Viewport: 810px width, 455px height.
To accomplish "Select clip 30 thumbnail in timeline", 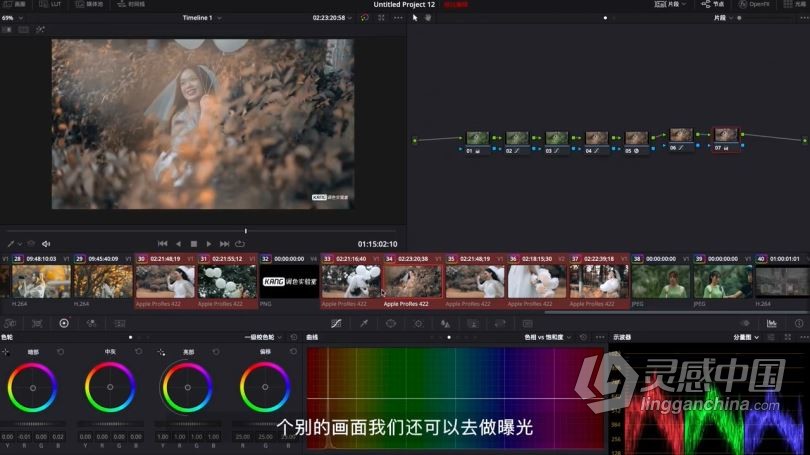I will 165,281.
